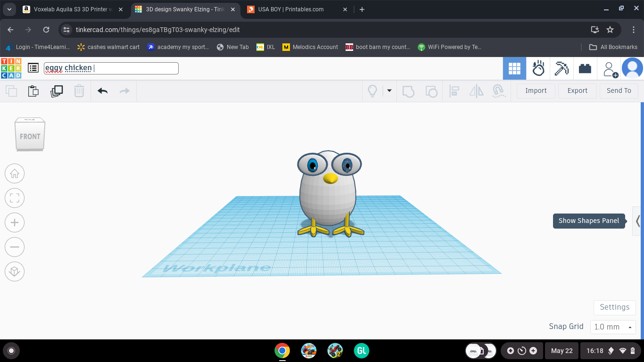Select the Duplicate and repeat icon

tap(57, 91)
